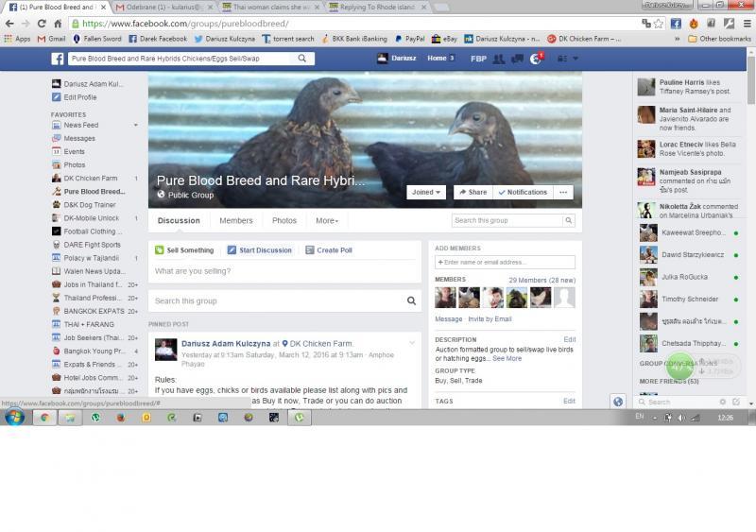Click the Share button on the group cover
Image resolution: width=756 pixels, height=532 pixels.
(472, 192)
